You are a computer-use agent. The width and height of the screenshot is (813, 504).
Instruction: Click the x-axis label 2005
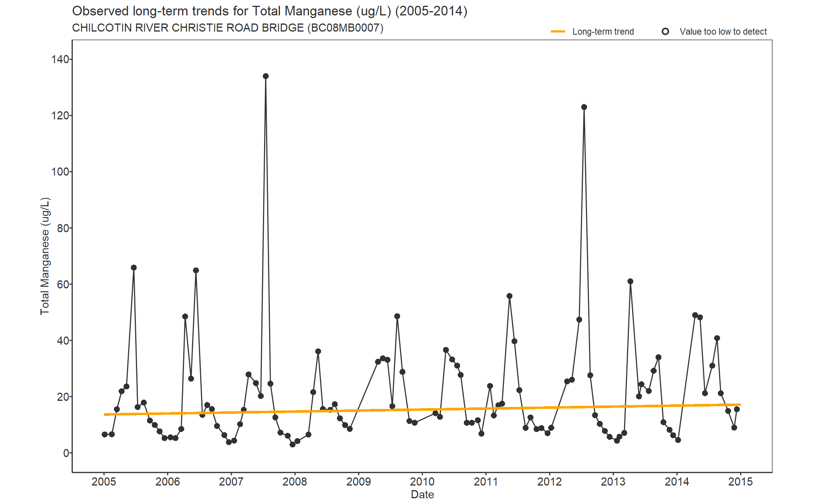104,482
